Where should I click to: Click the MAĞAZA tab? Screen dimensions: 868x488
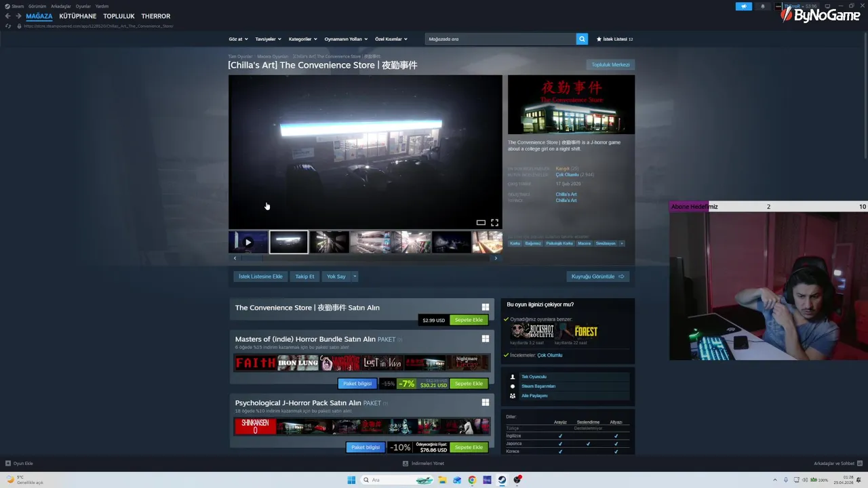[39, 16]
